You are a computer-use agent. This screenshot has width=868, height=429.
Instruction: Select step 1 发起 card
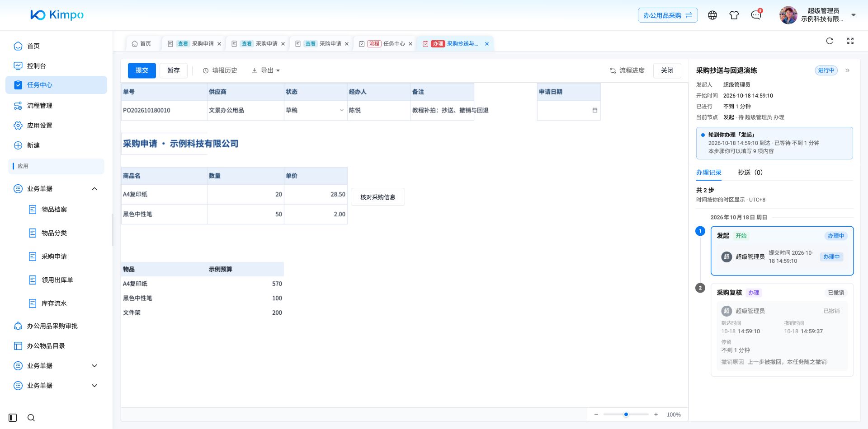click(x=782, y=251)
